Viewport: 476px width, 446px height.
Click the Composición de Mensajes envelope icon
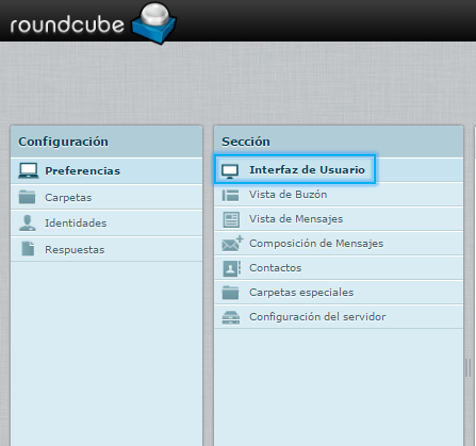click(232, 244)
